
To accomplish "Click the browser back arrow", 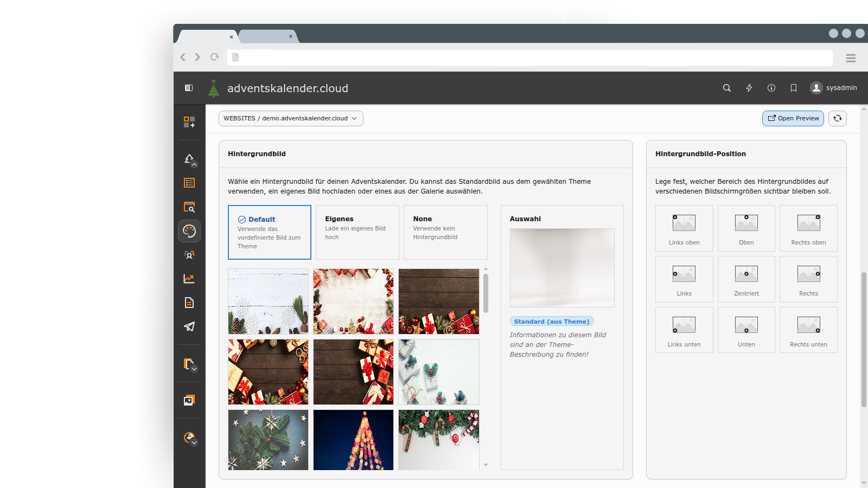I will click(183, 57).
